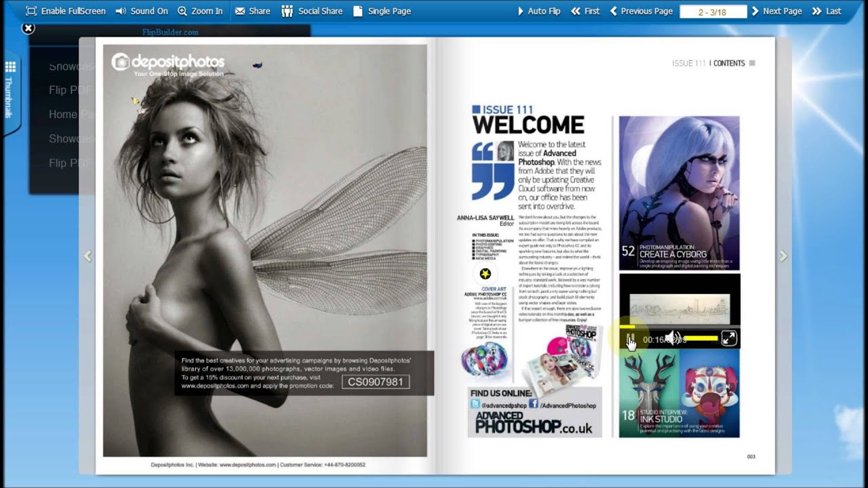Screen dimensions: 868x488
Task: Flip forward with the right page arrow
Action: (x=783, y=256)
